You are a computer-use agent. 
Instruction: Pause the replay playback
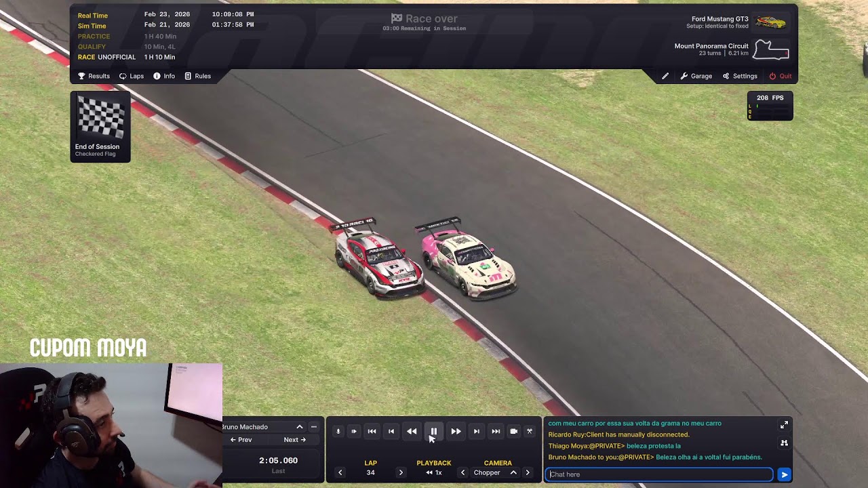click(434, 431)
